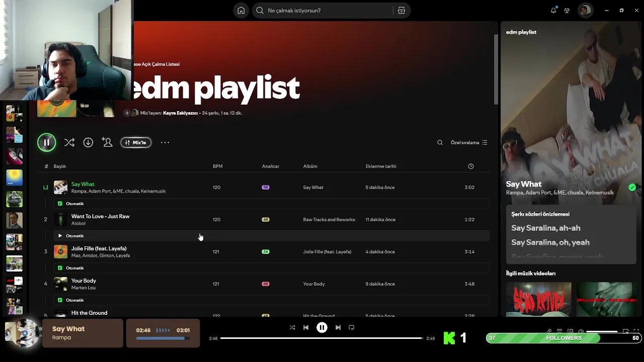The image size is (644, 362).
Task: Toggle repeat in the bottom player bar
Action: click(352, 328)
